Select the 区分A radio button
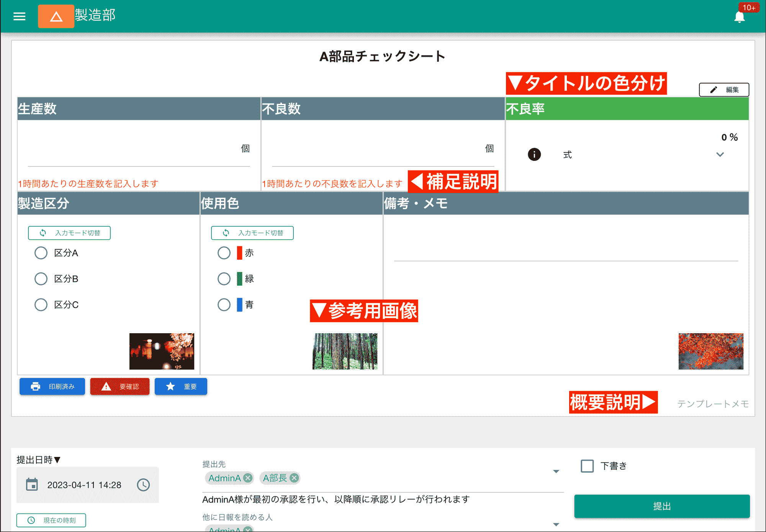 (41, 253)
